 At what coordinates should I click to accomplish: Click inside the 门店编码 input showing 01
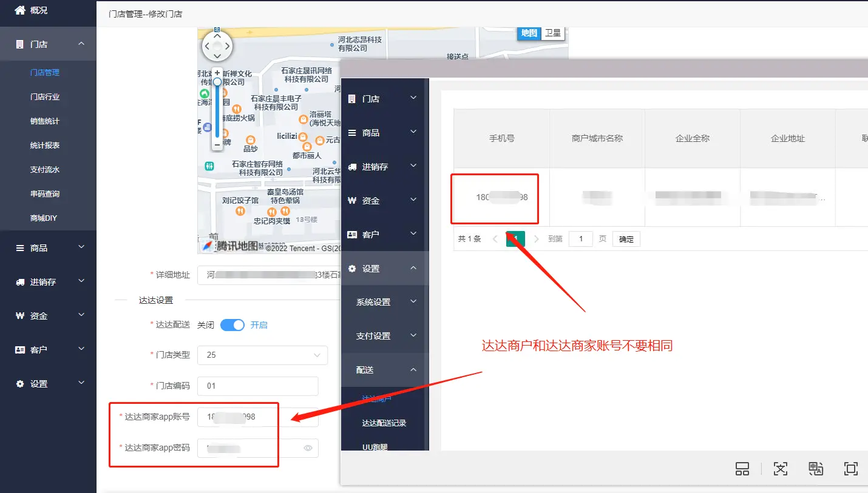click(x=257, y=386)
